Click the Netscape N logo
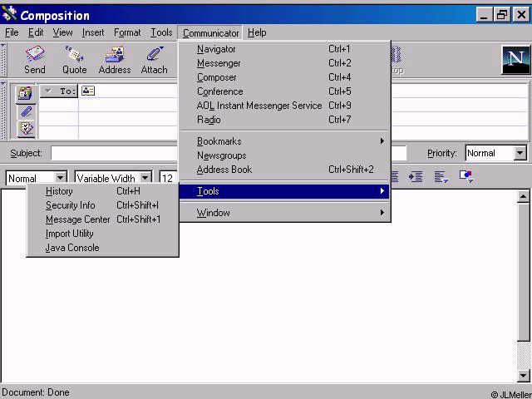Image resolution: width=532 pixels, height=399 pixels. tap(515, 60)
